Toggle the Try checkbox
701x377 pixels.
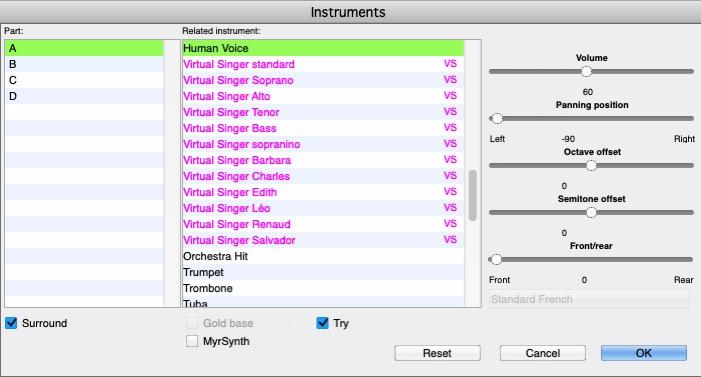point(322,323)
